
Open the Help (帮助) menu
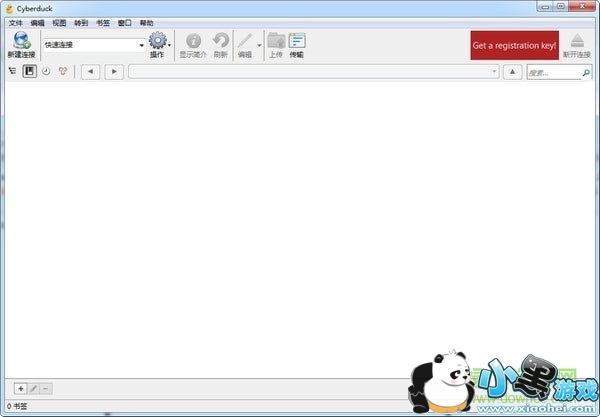click(147, 23)
